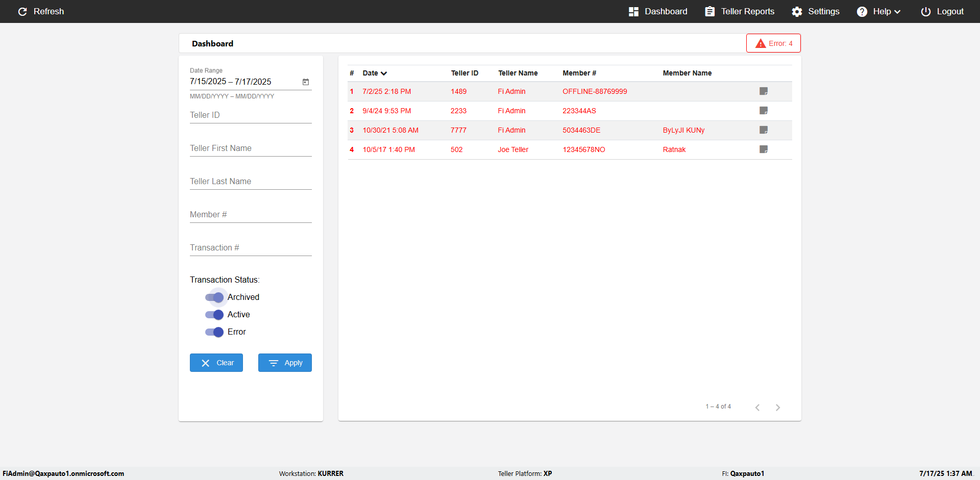Click Joe Teller name cell

[x=513, y=149]
